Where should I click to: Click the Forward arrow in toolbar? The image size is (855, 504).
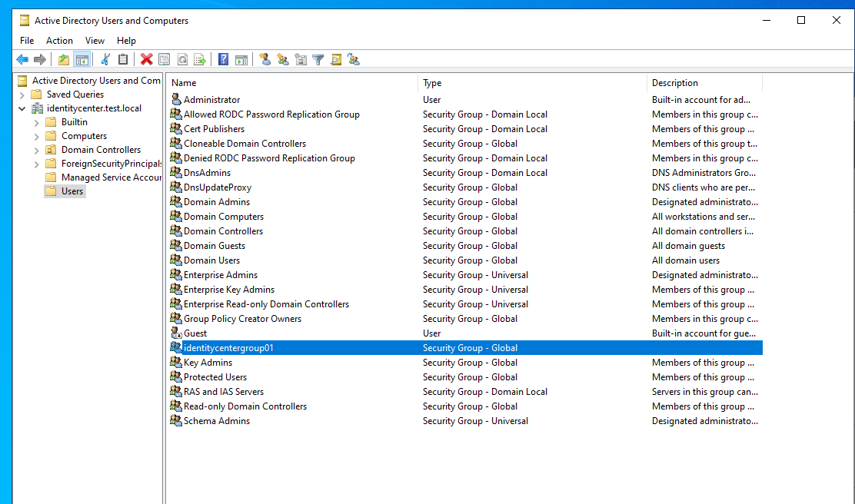(40, 59)
